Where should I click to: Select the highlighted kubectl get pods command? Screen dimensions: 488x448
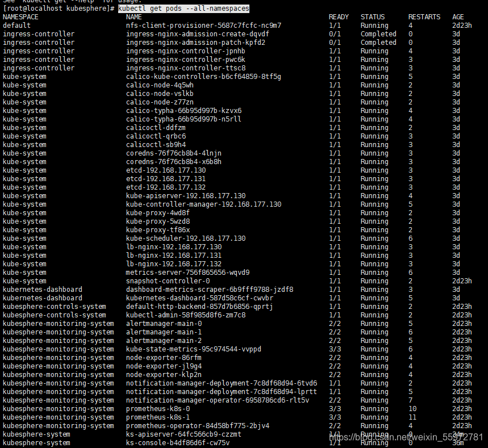click(x=183, y=9)
